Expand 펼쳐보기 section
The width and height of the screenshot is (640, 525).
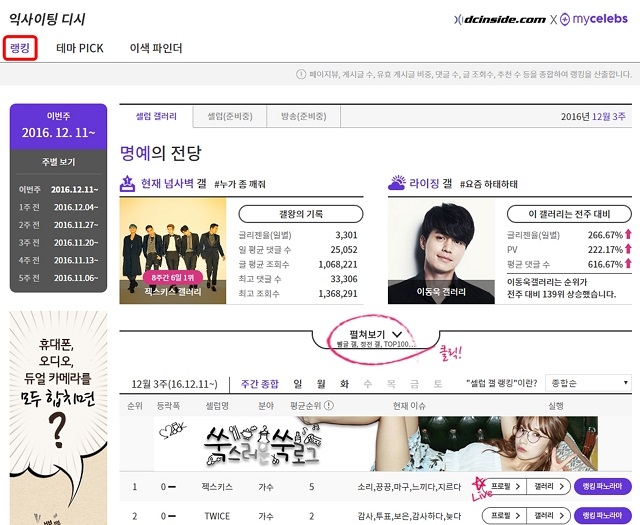[376, 338]
